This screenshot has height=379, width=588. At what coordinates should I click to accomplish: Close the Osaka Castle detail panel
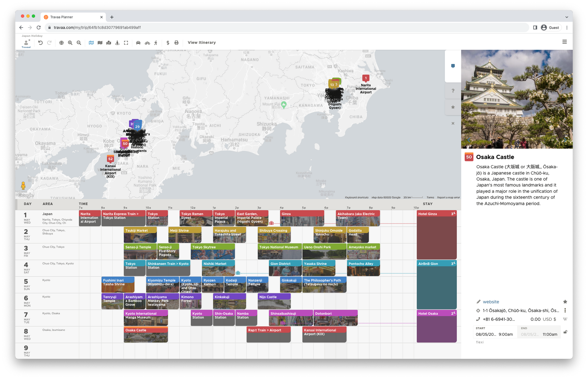[x=453, y=123]
